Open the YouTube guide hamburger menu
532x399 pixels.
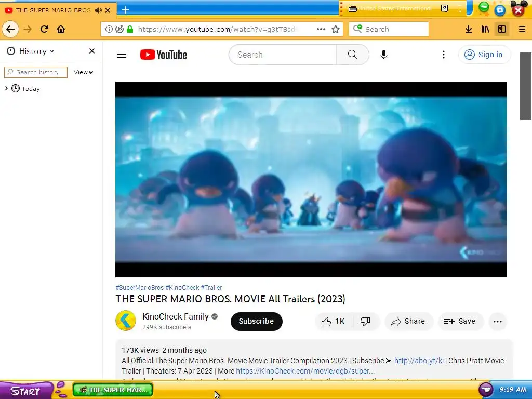122,54
